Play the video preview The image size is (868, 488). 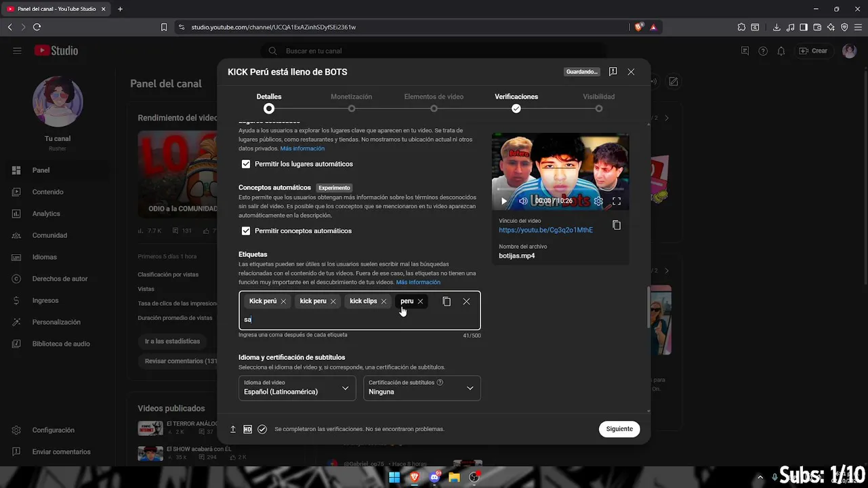[503, 201]
